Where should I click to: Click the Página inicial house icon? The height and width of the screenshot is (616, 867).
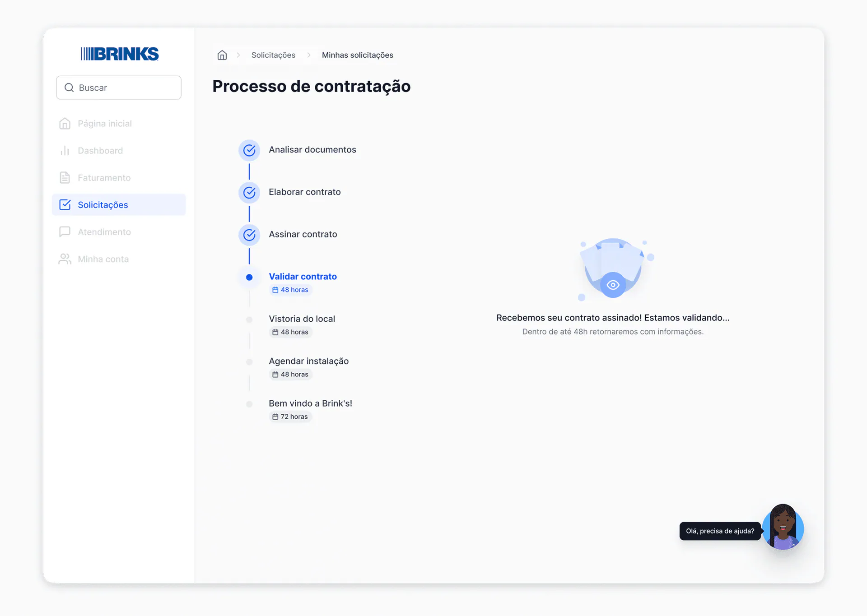click(65, 124)
